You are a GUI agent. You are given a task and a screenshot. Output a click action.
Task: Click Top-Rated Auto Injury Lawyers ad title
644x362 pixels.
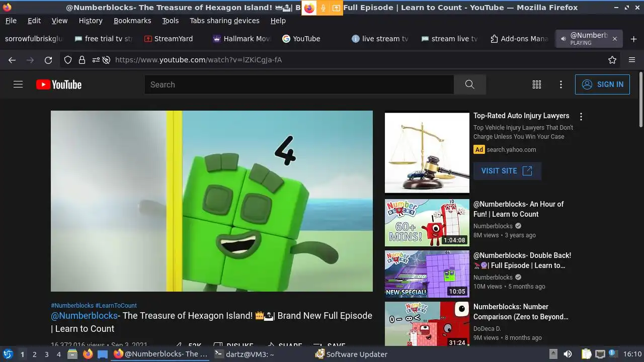(x=521, y=116)
